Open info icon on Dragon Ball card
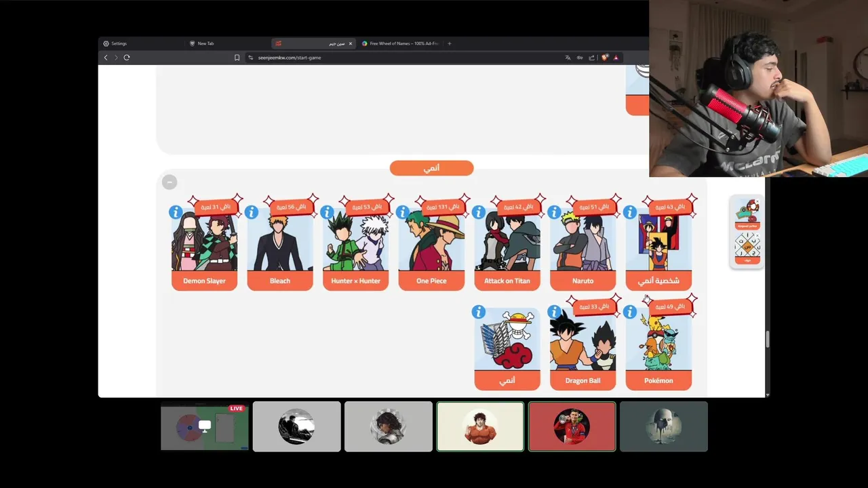The width and height of the screenshot is (868, 488). (x=555, y=312)
